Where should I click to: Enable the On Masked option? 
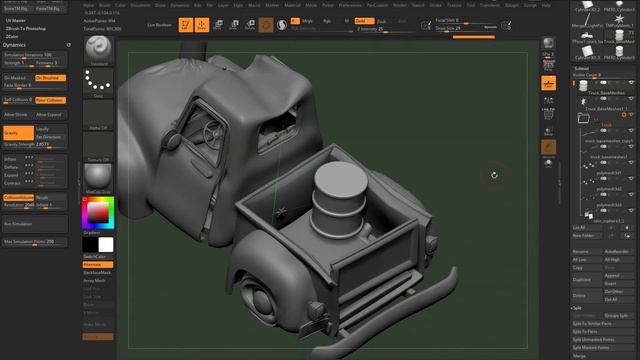point(18,78)
